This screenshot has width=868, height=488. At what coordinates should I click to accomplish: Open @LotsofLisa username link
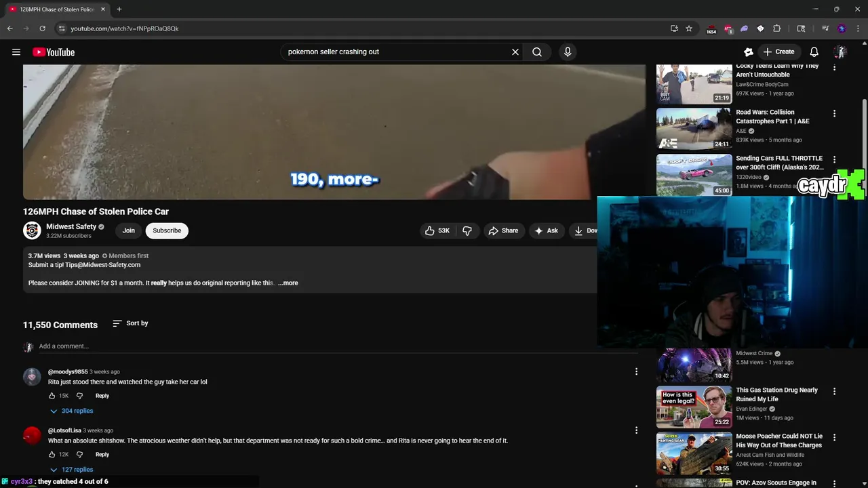pos(64,430)
